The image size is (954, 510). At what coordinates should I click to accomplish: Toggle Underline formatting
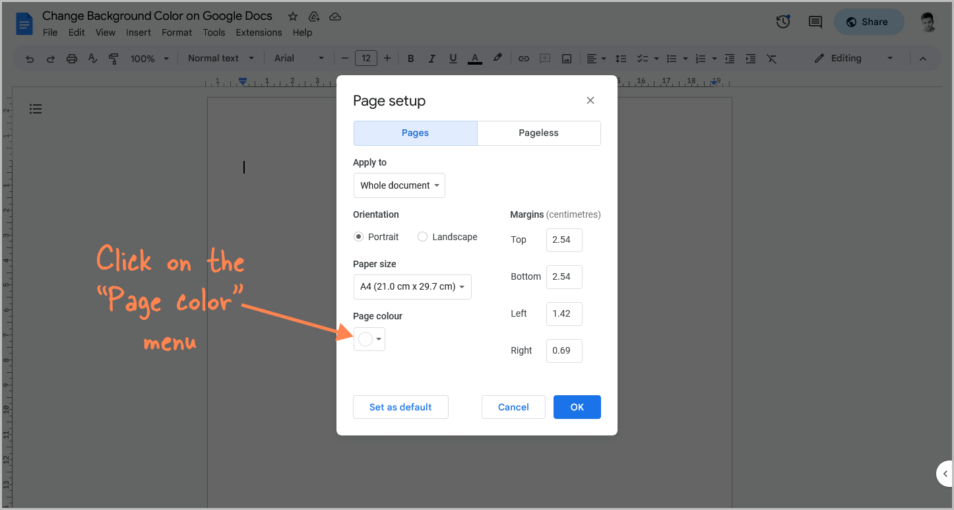tap(453, 58)
